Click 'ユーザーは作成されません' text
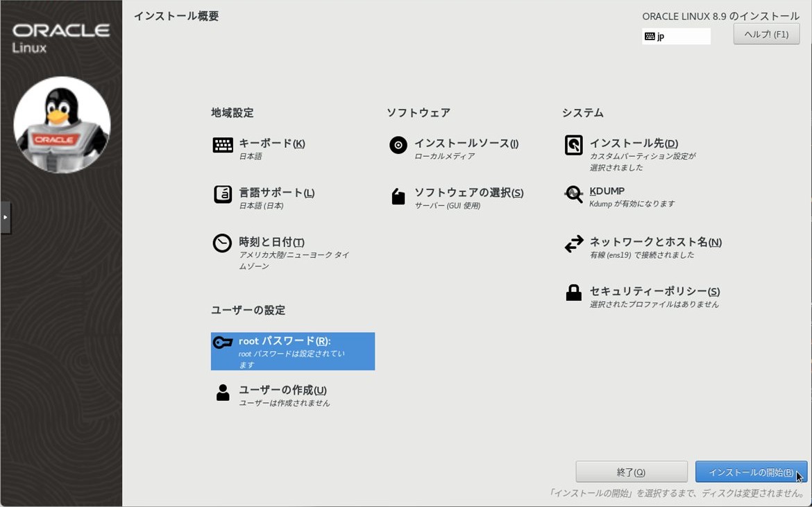This screenshot has height=507, width=812. [x=284, y=403]
